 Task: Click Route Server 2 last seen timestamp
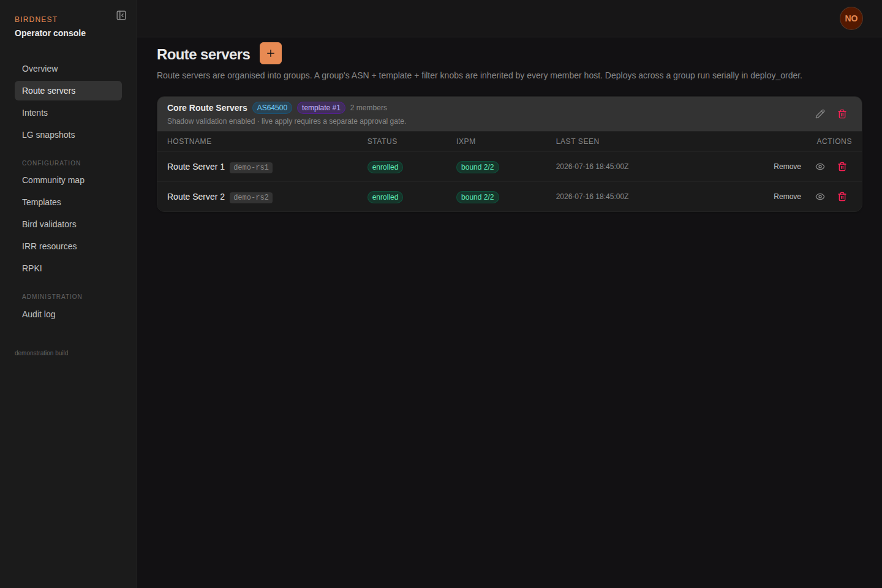(x=592, y=197)
